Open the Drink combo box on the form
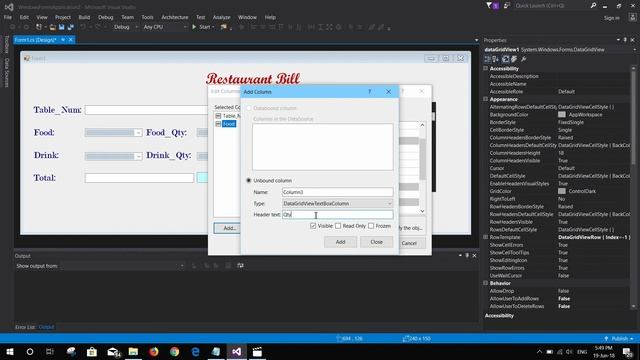 coord(113,156)
